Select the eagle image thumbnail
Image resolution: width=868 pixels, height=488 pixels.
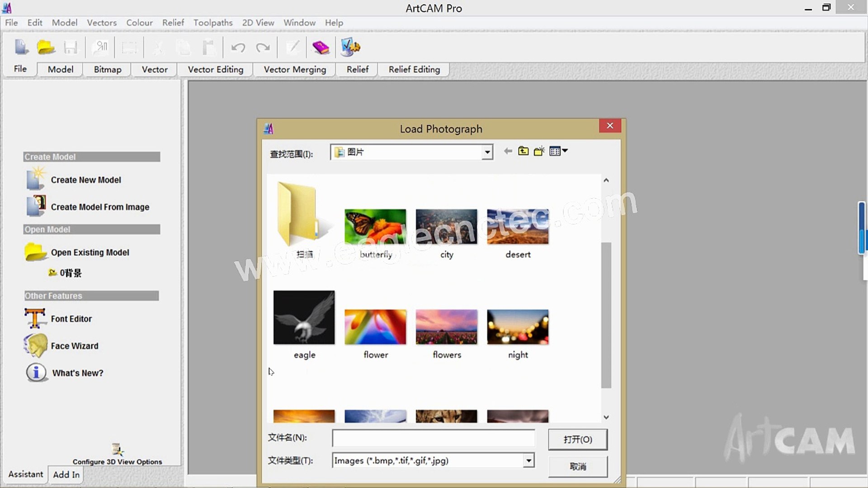pos(304,318)
